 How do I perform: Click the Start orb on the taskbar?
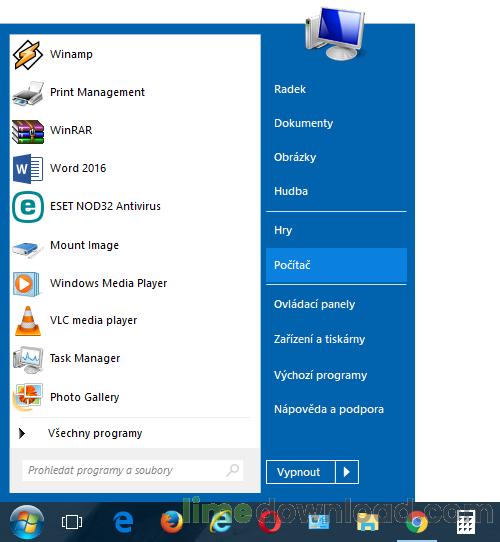tap(27, 522)
